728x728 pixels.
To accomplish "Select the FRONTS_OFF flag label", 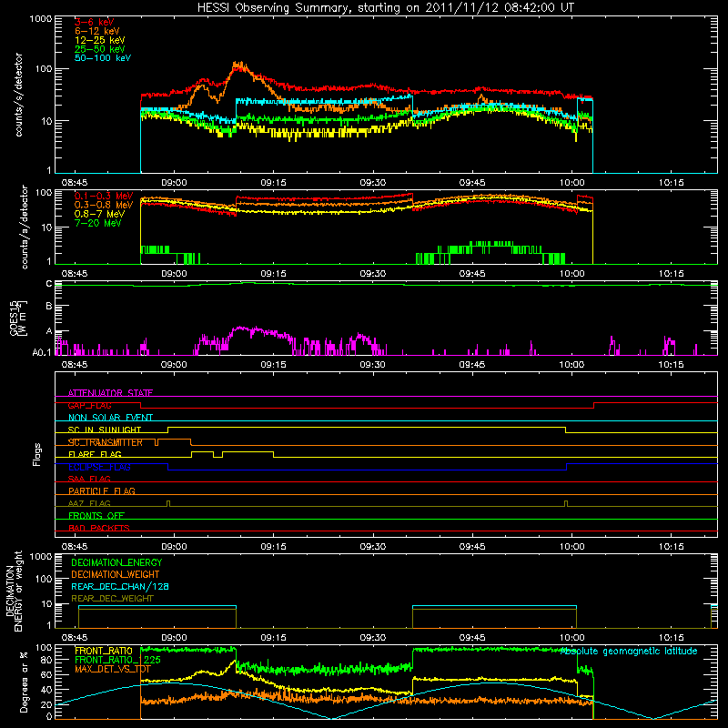I will pyautogui.click(x=96, y=515).
